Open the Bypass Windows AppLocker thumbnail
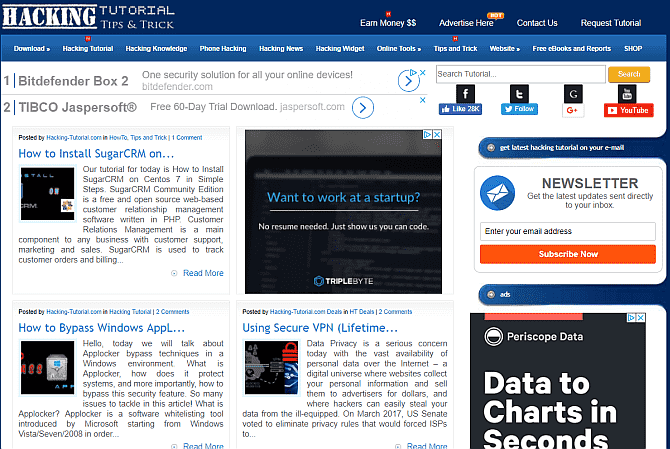This screenshot has width=670, height=449. tap(47, 367)
